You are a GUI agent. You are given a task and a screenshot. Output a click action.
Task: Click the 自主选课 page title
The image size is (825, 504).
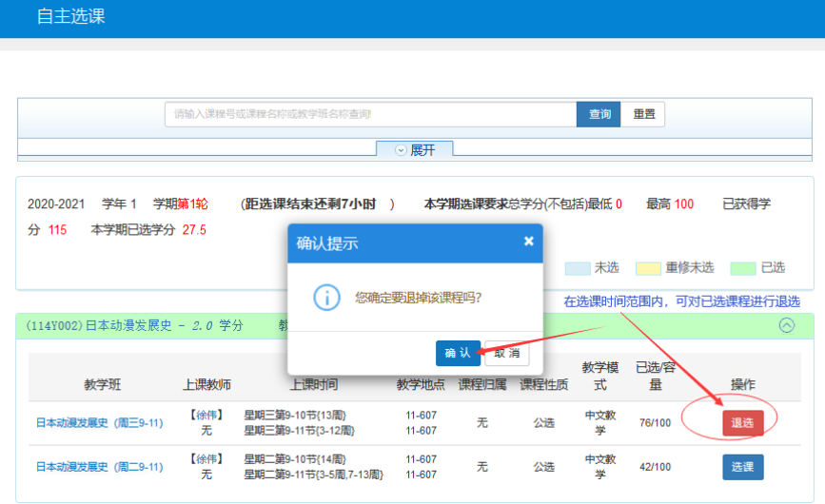point(70,16)
